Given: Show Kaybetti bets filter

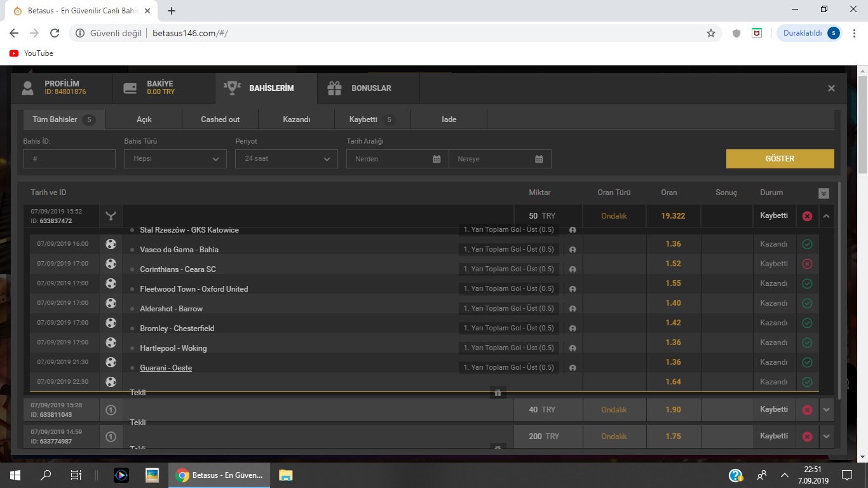Looking at the screenshot, I should (x=373, y=119).
